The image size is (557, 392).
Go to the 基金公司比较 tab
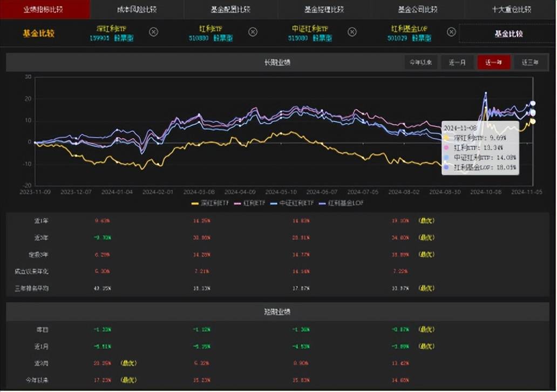(x=418, y=9)
